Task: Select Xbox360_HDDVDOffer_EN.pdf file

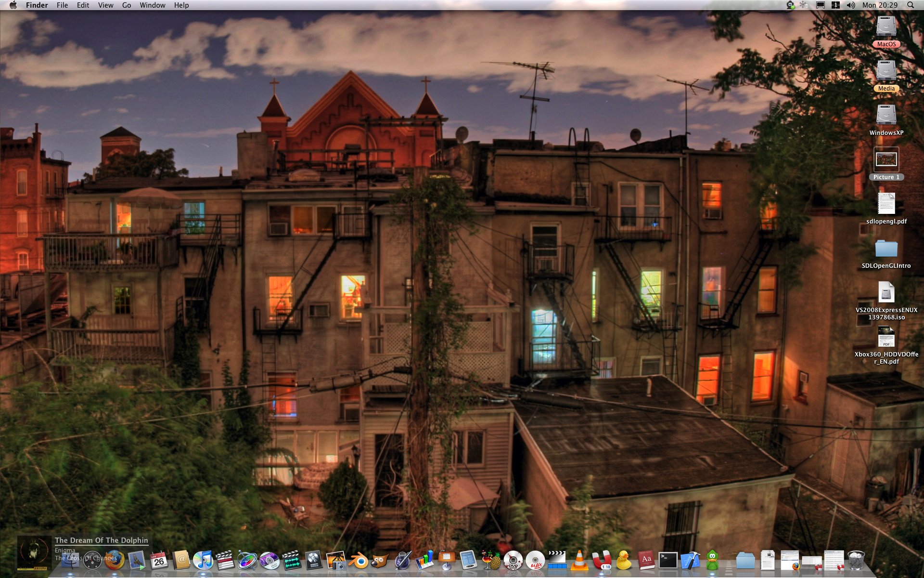Action: click(x=886, y=345)
